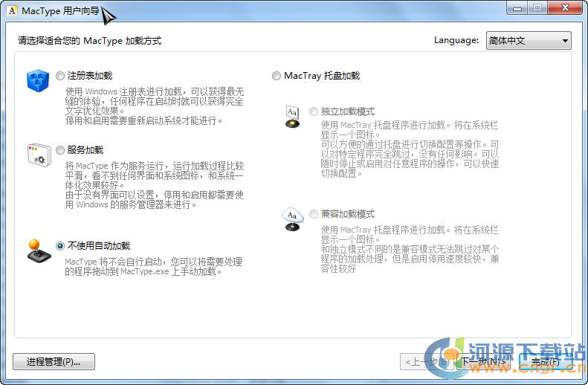Select the 注册表加载 radio option

(x=60, y=76)
